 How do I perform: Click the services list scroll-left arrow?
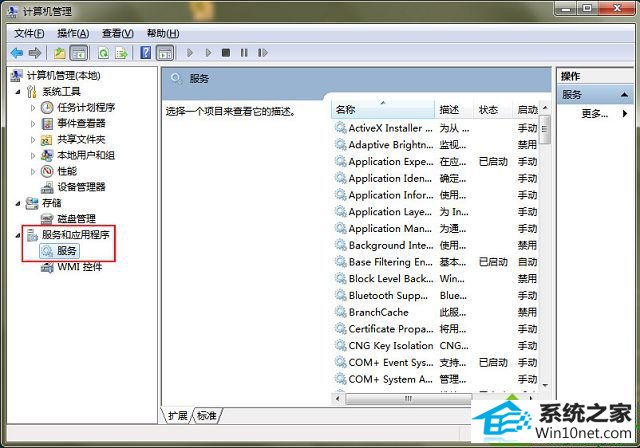tap(338, 399)
